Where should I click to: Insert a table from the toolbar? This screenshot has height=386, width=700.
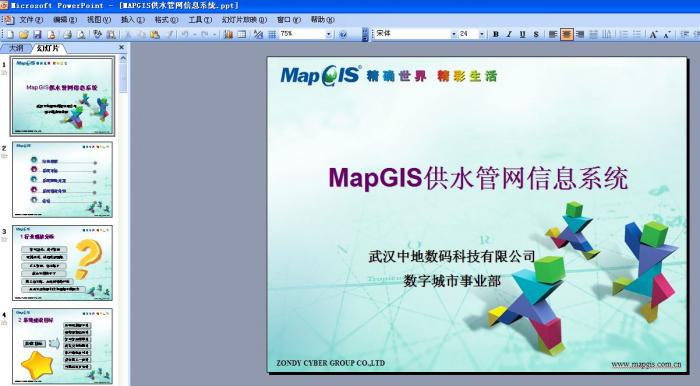[242, 34]
